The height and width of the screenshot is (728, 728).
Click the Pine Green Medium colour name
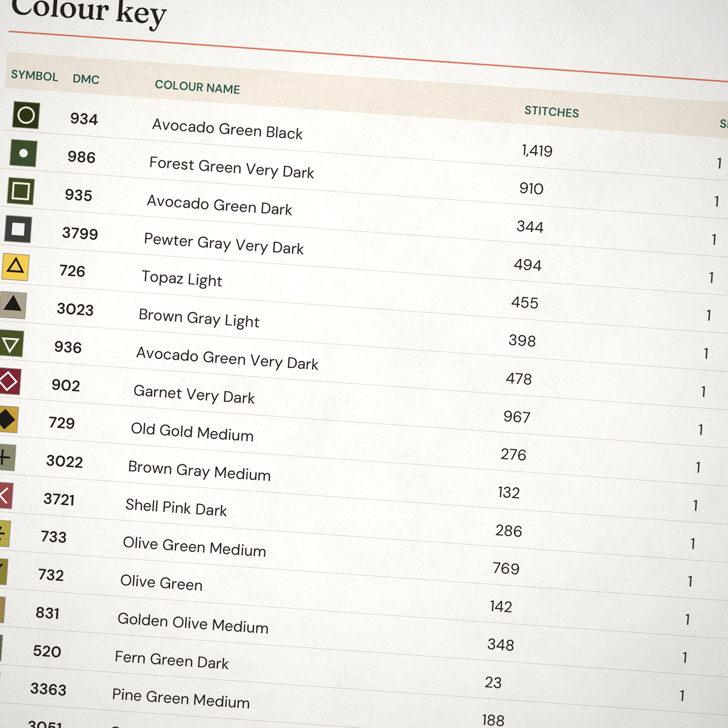[x=181, y=699]
